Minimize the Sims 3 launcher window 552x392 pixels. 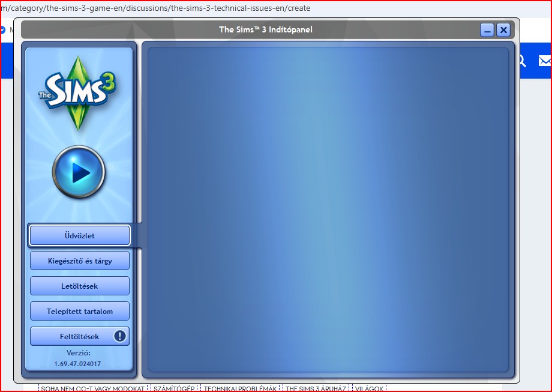487,30
